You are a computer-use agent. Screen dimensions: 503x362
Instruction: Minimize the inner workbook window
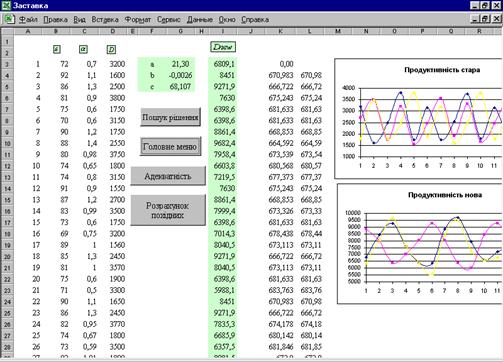click(476, 19)
